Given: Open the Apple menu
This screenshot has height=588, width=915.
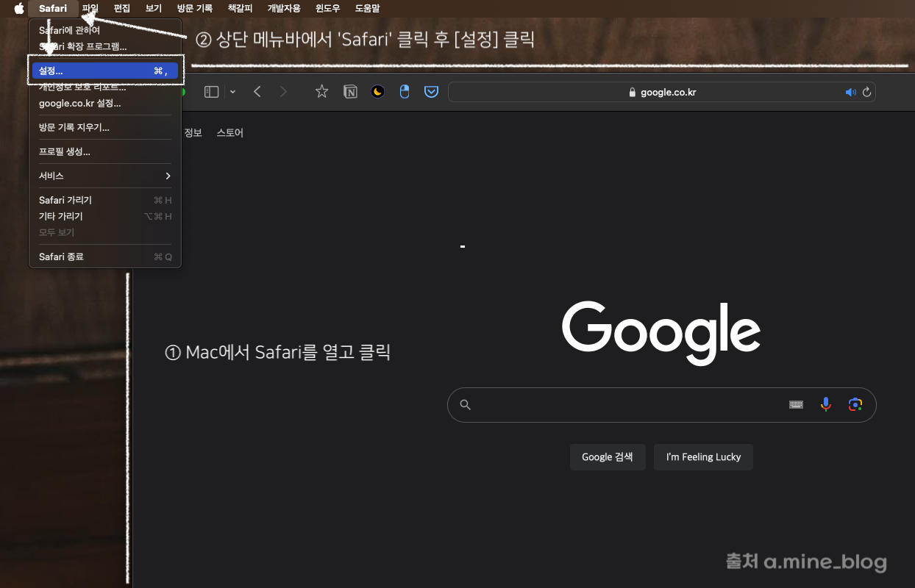Looking at the screenshot, I should (x=19, y=9).
